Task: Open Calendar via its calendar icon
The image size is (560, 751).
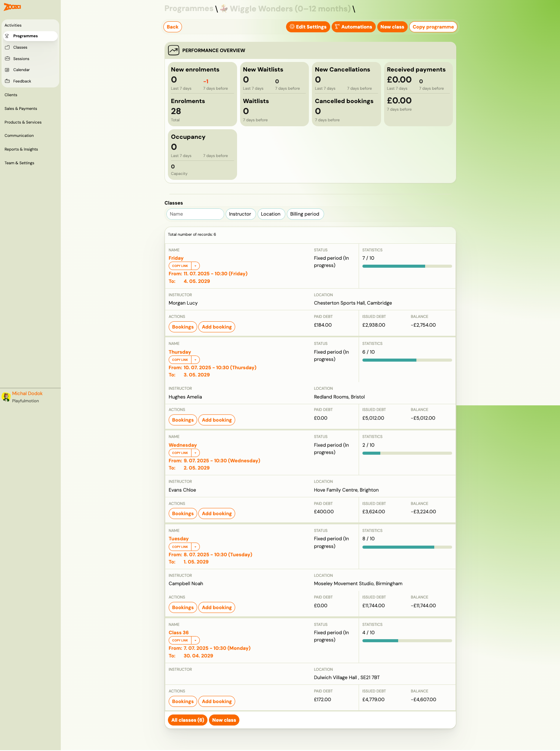Action: pos(7,70)
